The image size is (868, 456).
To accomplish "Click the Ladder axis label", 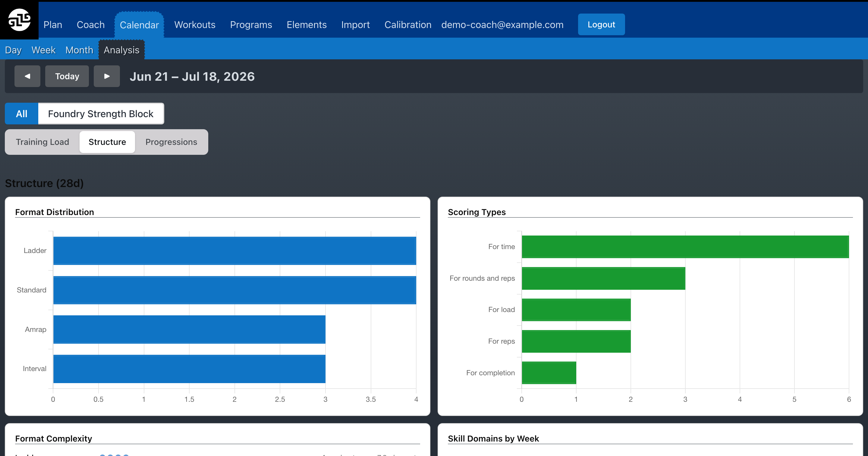I will (35, 251).
